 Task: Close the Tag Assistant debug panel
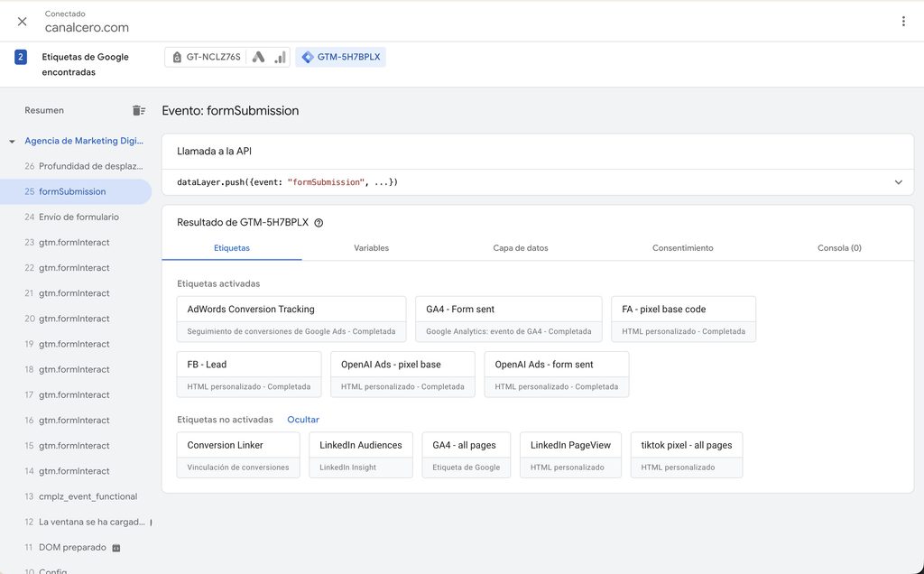pos(22,22)
